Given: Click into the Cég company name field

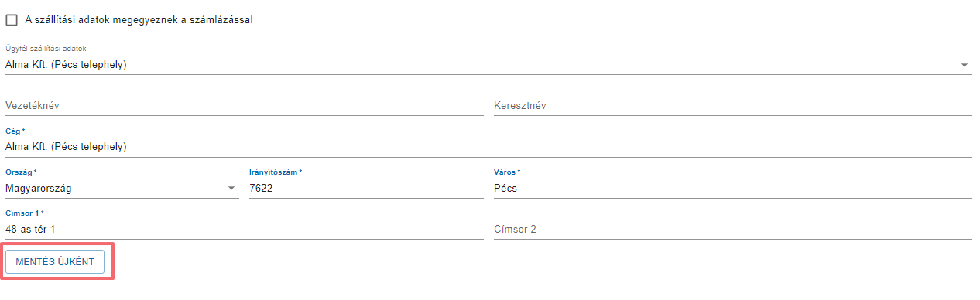Looking at the screenshot, I should (488, 146).
